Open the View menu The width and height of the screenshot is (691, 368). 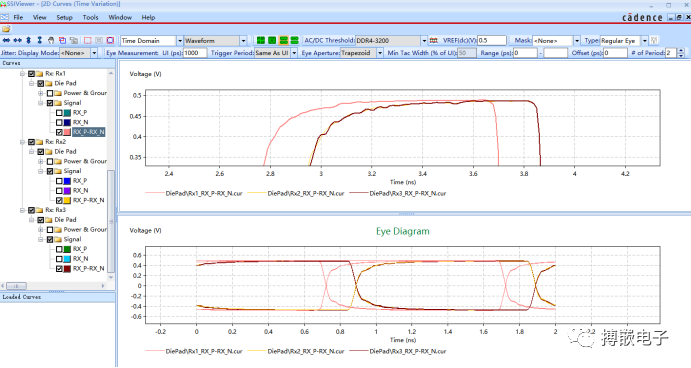coord(40,17)
